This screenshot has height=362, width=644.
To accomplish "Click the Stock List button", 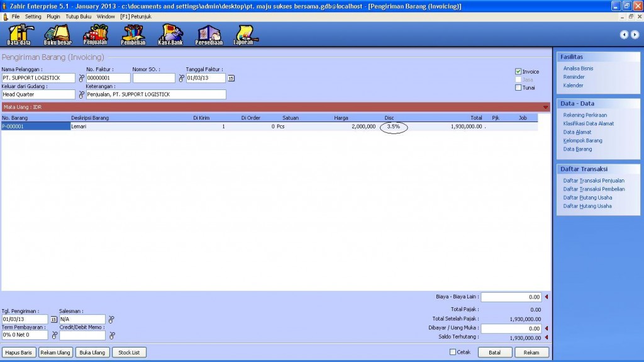I will tap(129, 353).
